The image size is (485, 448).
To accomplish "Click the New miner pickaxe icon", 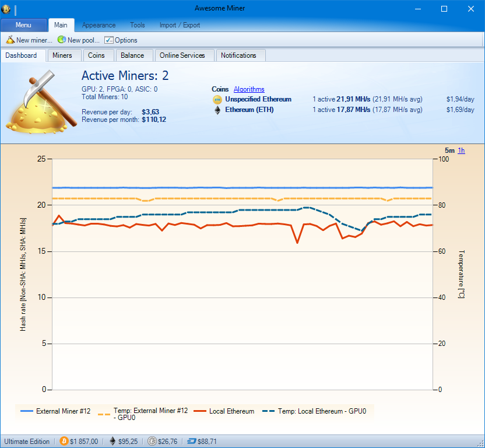I will click(10, 40).
